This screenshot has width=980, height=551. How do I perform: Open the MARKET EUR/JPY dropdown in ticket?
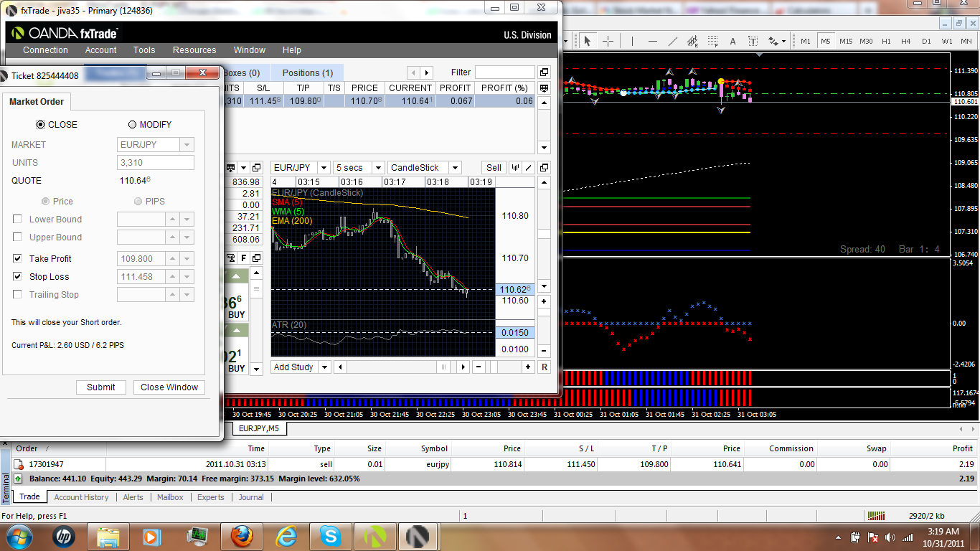pos(187,144)
